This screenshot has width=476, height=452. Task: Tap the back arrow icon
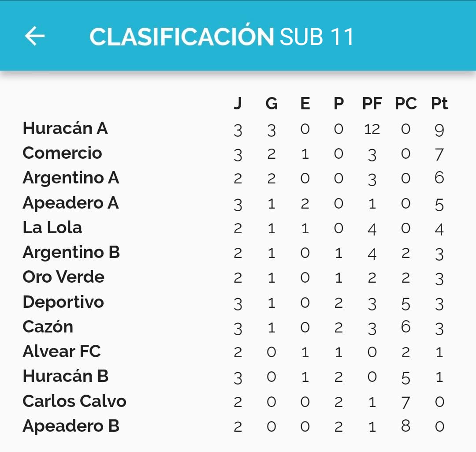click(x=35, y=36)
